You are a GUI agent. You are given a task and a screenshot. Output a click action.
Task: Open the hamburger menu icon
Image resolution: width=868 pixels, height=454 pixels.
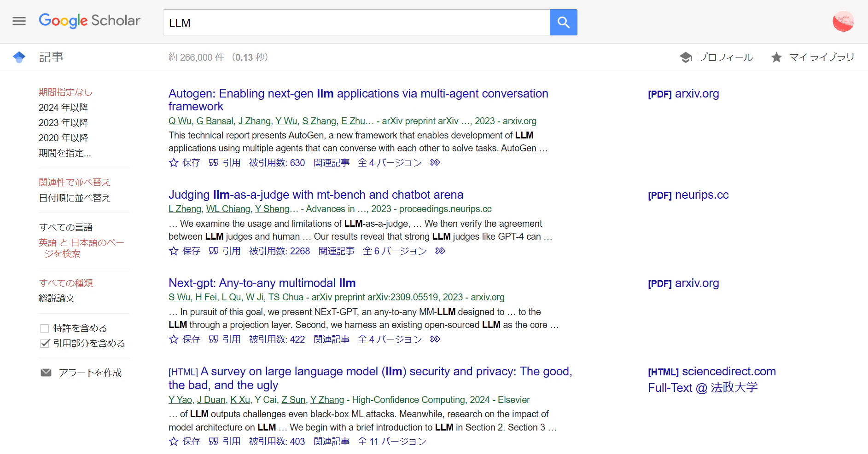pos(19,21)
